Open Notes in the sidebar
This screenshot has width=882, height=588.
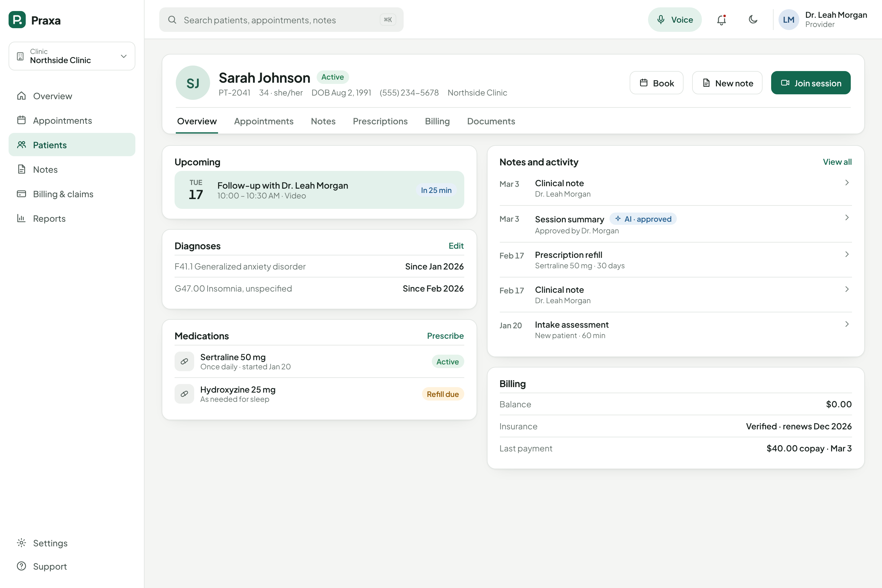point(72,169)
